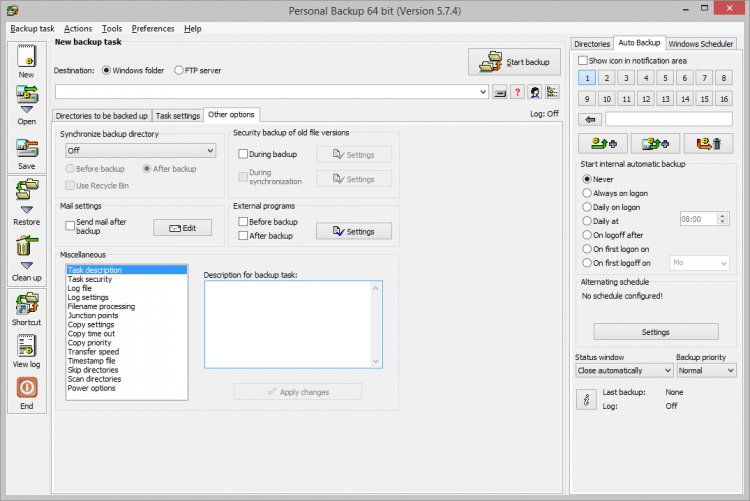Expand destination path dropdown

coord(483,92)
